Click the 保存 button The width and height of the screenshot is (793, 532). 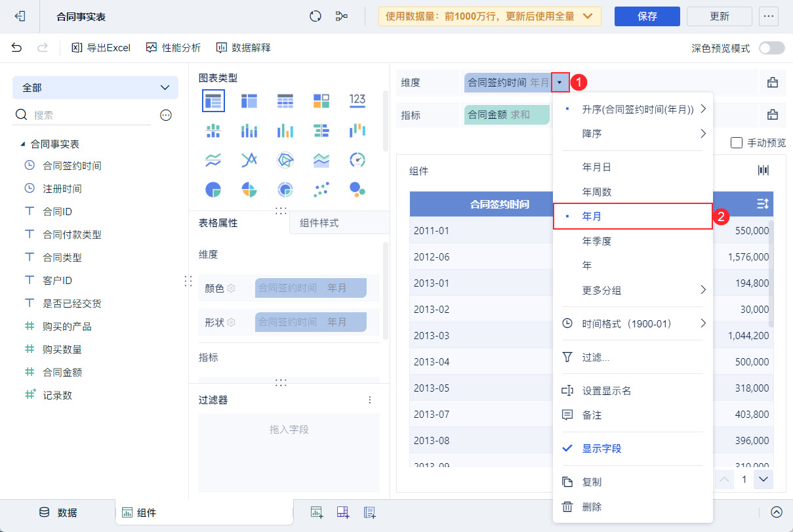point(647,16)
